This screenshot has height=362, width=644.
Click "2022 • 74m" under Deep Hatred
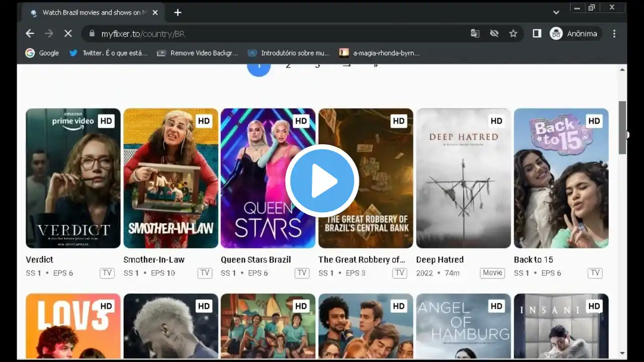(x=438, y=273)
